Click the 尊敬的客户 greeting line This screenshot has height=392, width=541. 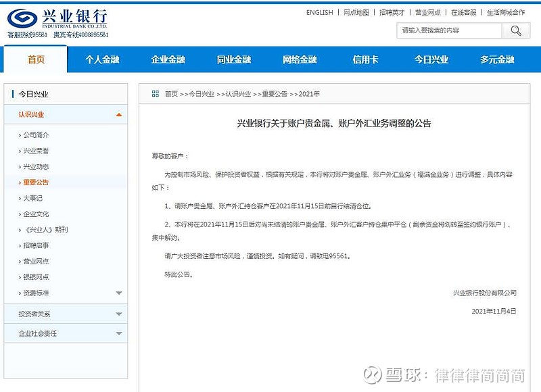170,156
